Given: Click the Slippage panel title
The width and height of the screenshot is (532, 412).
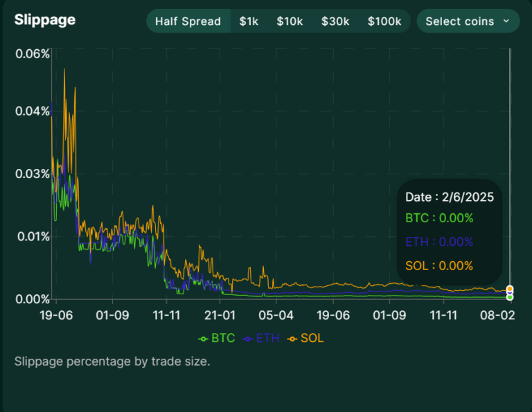Looking at the screenshot, I should tap(44, 19).
